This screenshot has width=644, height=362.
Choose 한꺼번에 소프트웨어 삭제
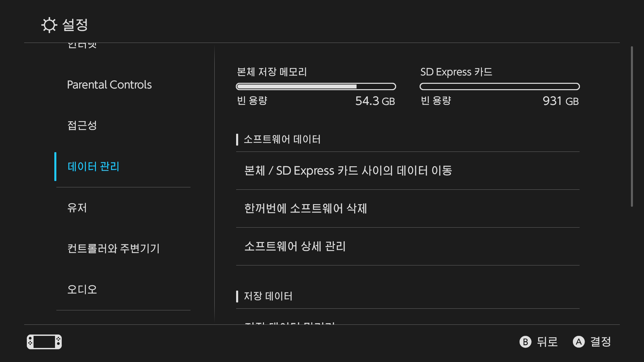point(306,209)
